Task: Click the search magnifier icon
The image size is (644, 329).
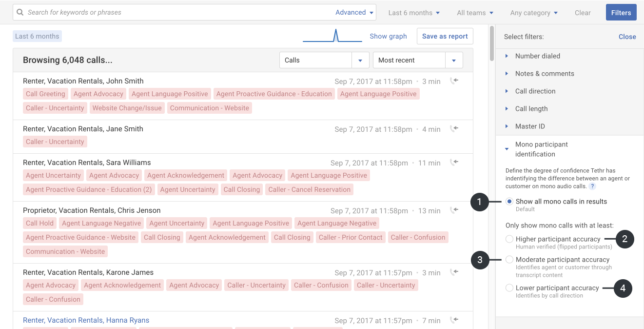Action: click(20, 12)
